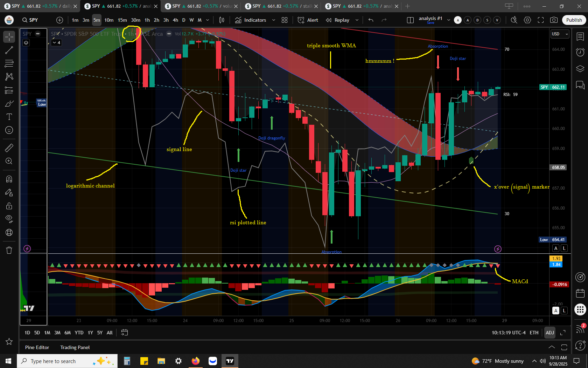Open watchlist panel icon

click(580, 36)
